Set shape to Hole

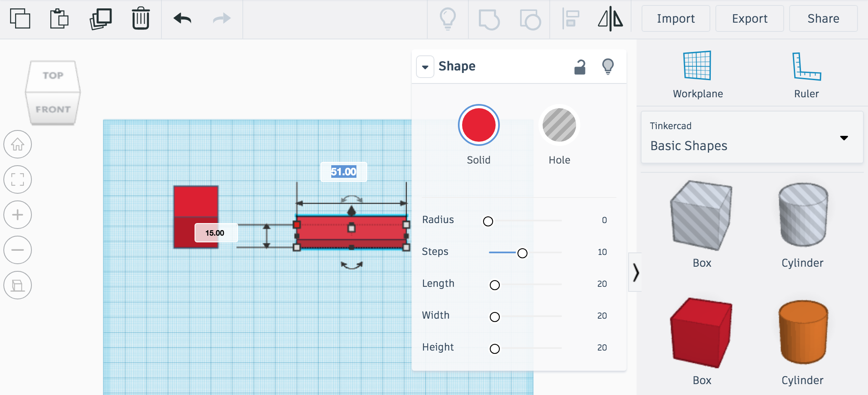pos(559,125)
